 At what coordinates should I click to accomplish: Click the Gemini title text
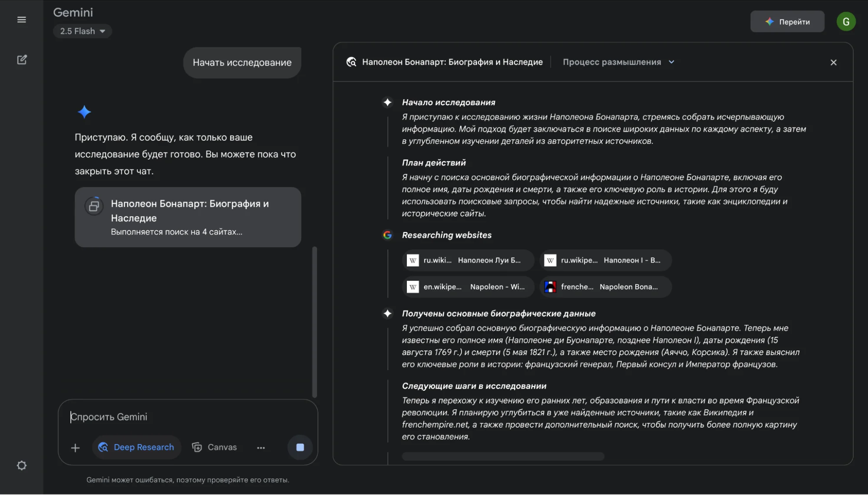(x=73, y=13)
